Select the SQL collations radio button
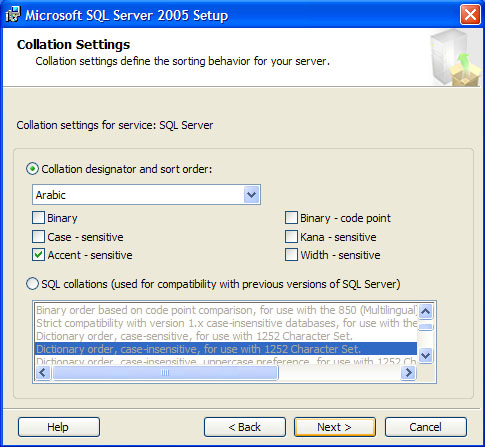This screenshot has height=447, width=485. (x=33, y=284)
